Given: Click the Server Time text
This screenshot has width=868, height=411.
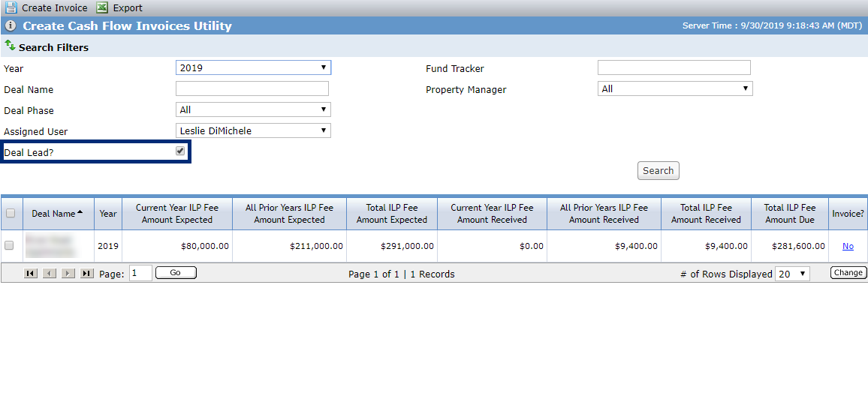Looking at the screenshot, I should point(772,26).
